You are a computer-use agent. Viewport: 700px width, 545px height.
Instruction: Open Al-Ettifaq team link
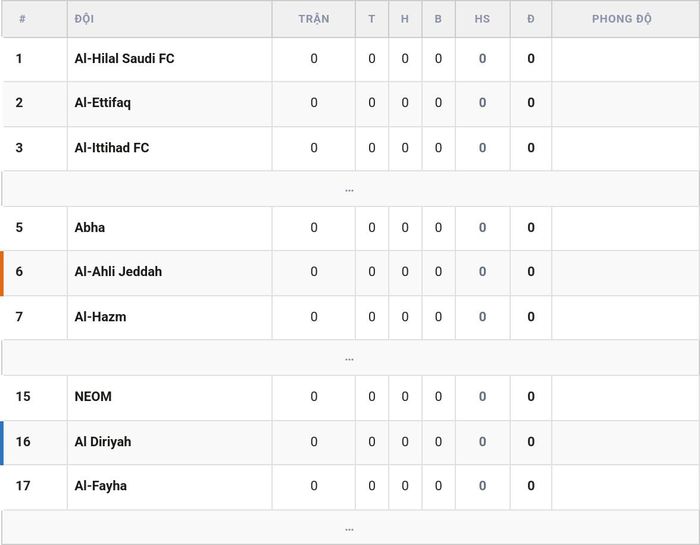[x=103, y=103]
